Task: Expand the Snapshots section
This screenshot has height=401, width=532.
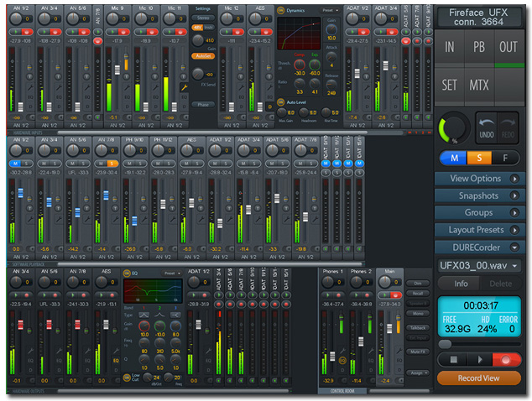Action: (x=480, y=195)
